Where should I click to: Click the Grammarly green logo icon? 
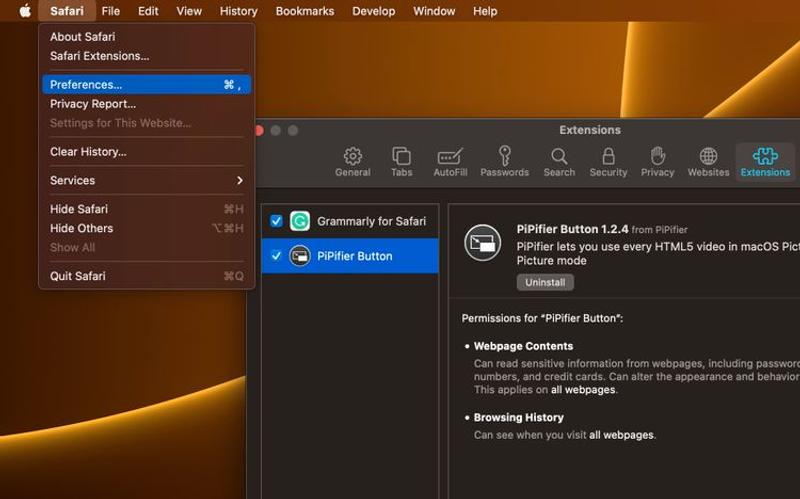click(300, 221)
